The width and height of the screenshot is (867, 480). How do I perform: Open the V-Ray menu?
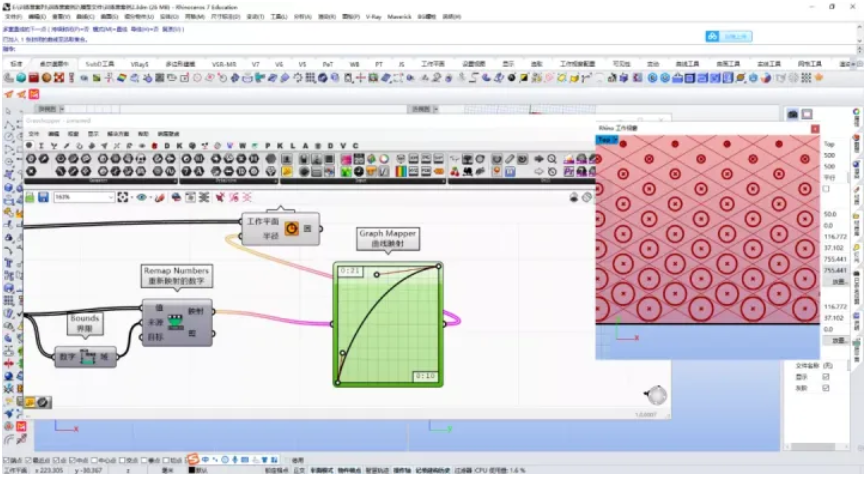pos(374,17)
